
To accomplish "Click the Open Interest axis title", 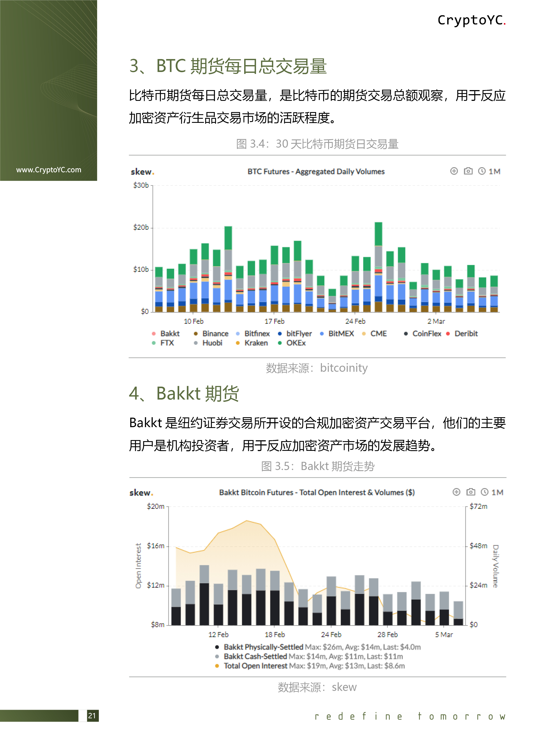I will coord(138,566).
